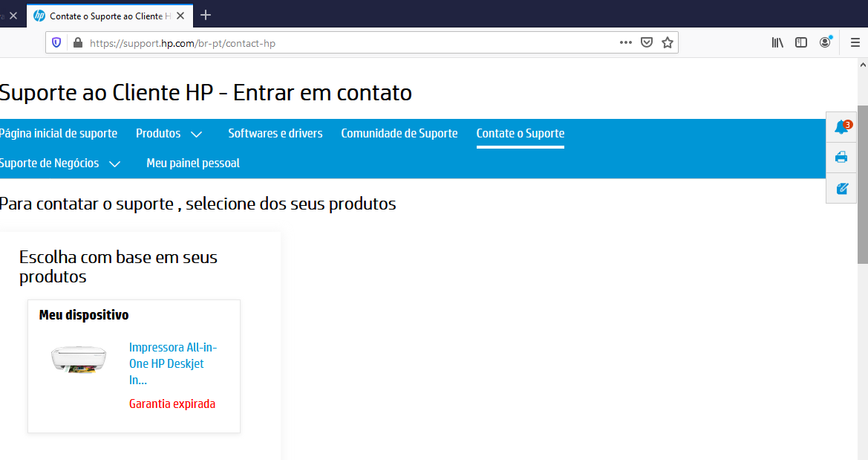Open the Firefox library icon
Screen dimensions: 868x460
click(777, 42)
